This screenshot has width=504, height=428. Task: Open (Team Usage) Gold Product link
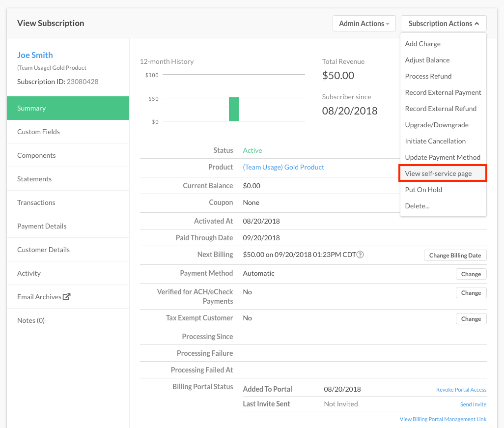(283, 167)
